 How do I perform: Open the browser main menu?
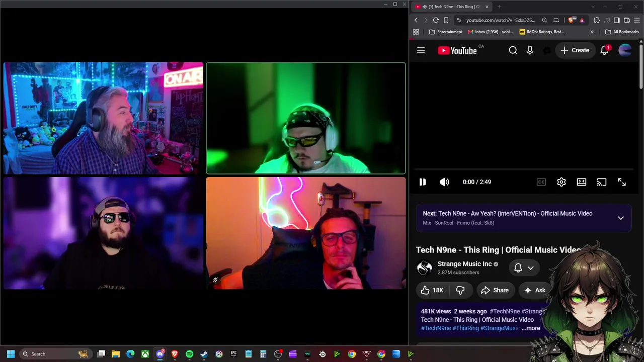tap(637, 20)
